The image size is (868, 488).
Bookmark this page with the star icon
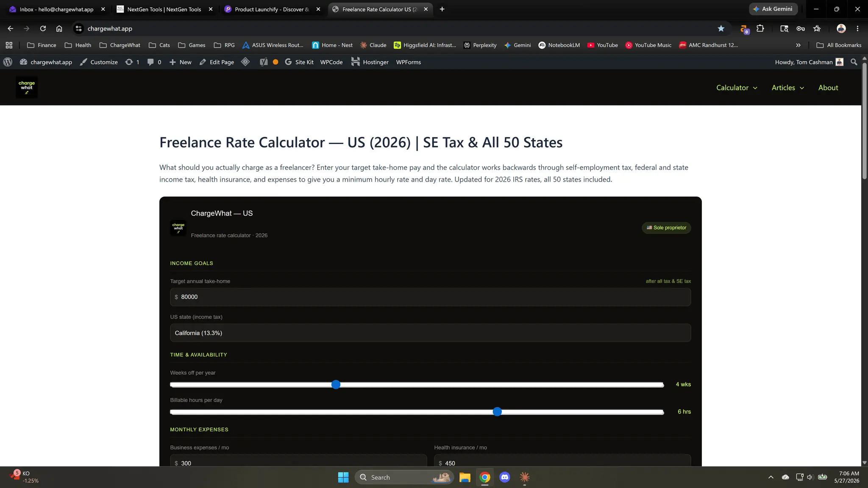click(721, 28)
